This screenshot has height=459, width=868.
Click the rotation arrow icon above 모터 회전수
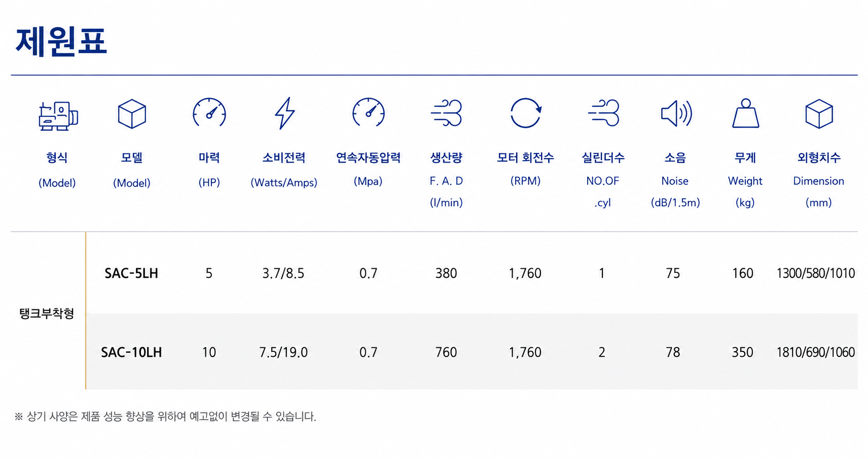[525, 113]
